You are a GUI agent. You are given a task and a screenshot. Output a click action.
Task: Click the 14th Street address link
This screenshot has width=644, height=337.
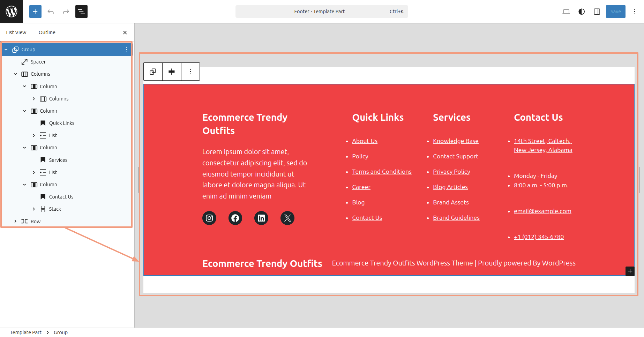543,145
